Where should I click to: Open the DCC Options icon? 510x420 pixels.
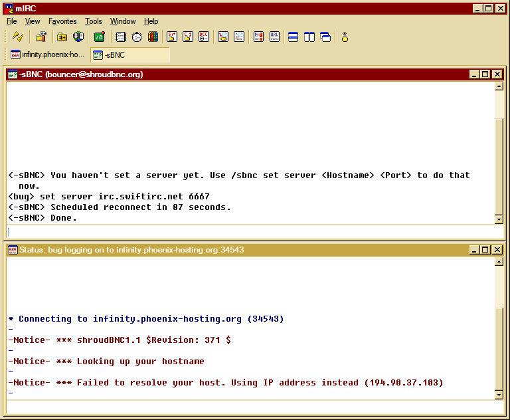tap(204, 37)
